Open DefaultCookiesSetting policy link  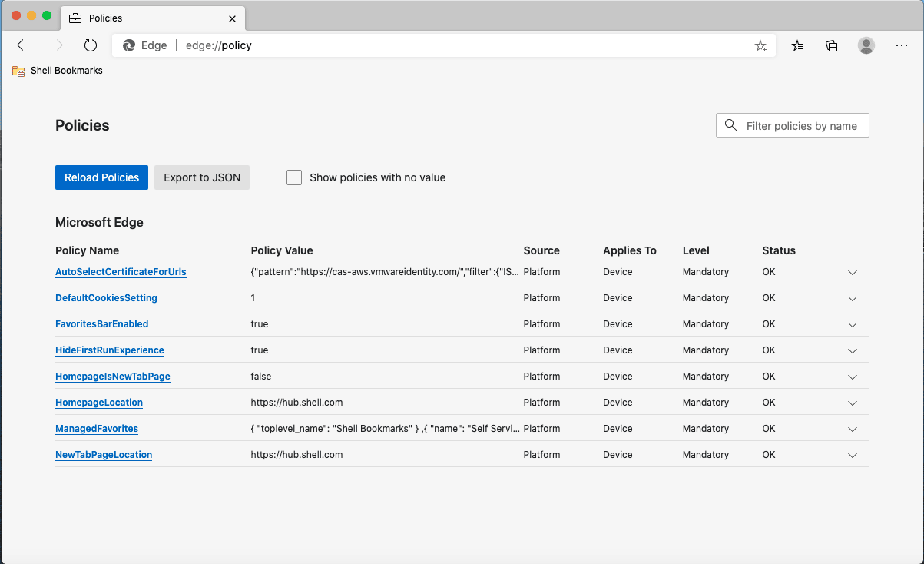(106, 298)
